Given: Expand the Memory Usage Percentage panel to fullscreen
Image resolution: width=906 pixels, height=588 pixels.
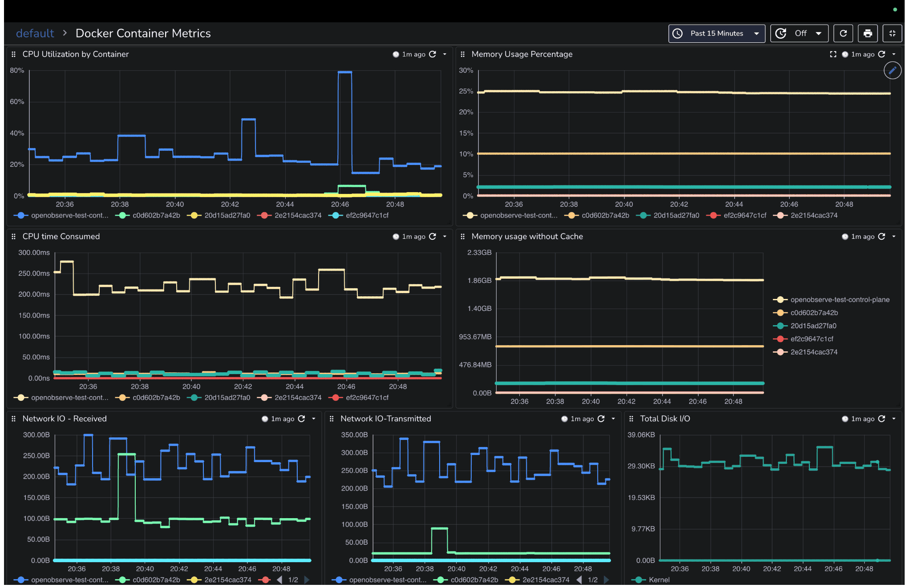Looking at the screenshot, I should (x=833, y=54).
